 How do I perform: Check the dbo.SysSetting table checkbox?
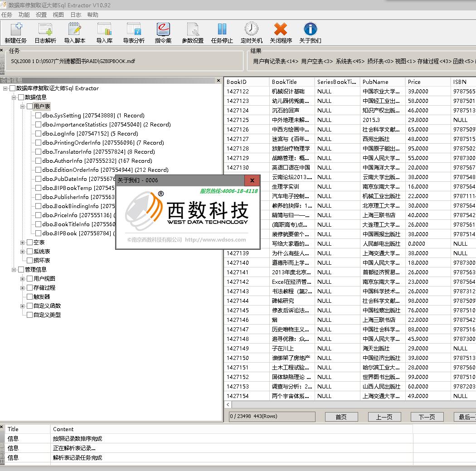pyautogui.click(x=38, y=115)
